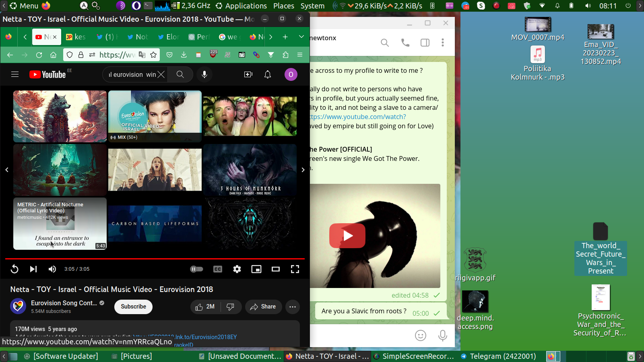Reload the page in Firefox
The width and height of the screenshot is (644, 362).
tap(39, 55)
